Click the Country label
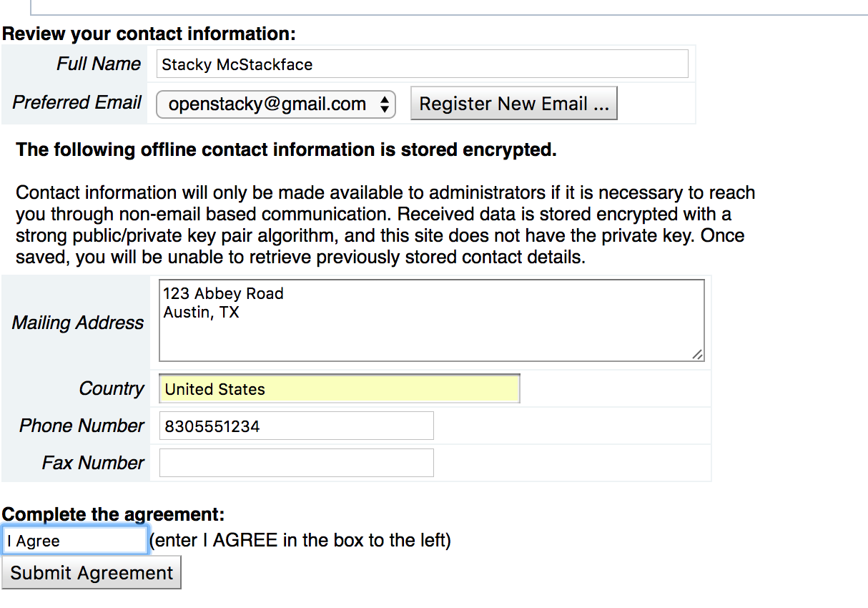 [112, 389]
